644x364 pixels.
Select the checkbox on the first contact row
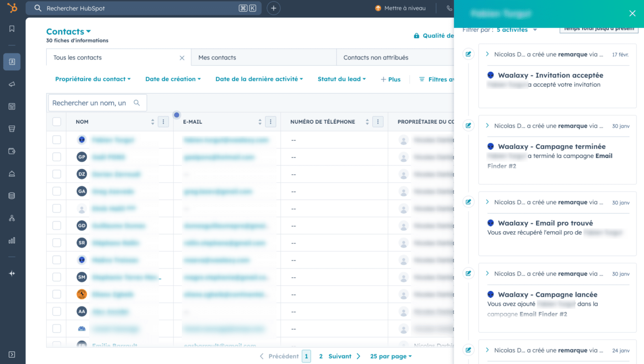(x=56, y=140)
